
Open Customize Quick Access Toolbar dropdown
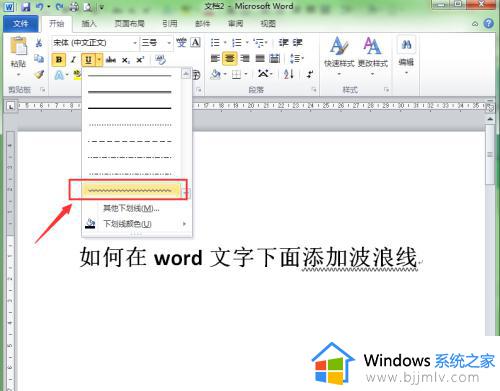[102, 7]
